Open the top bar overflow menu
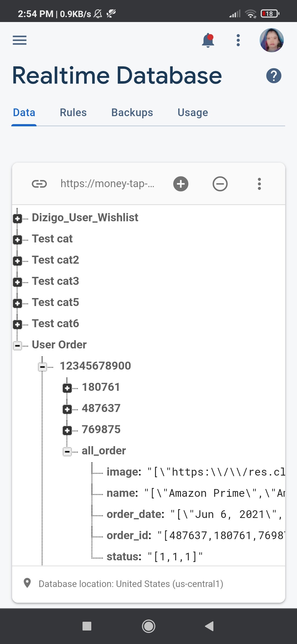This screenshot has width=297, height=644. pyautogui.click(x=238, y=40)
